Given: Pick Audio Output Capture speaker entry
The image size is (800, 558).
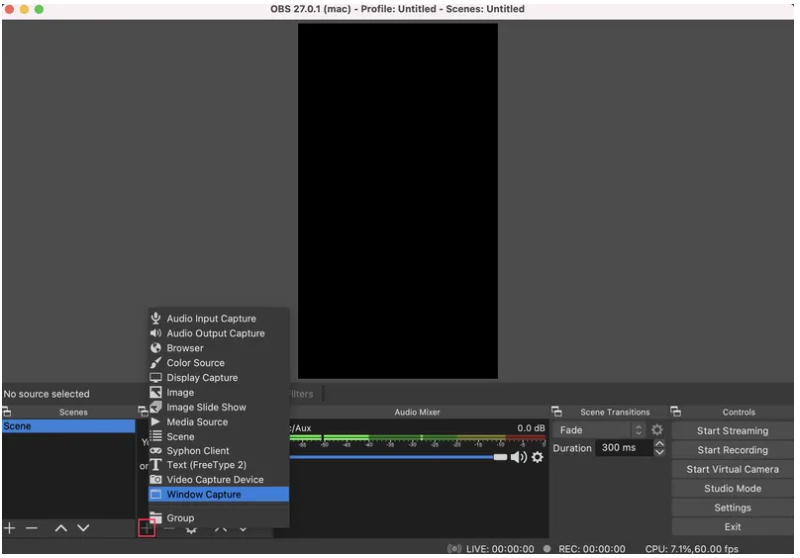Looking at the screenshot, I should coord(218,333).
